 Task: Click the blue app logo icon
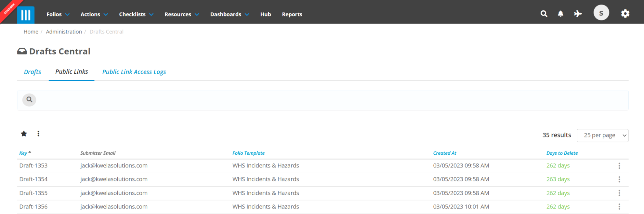click(26, 15)
